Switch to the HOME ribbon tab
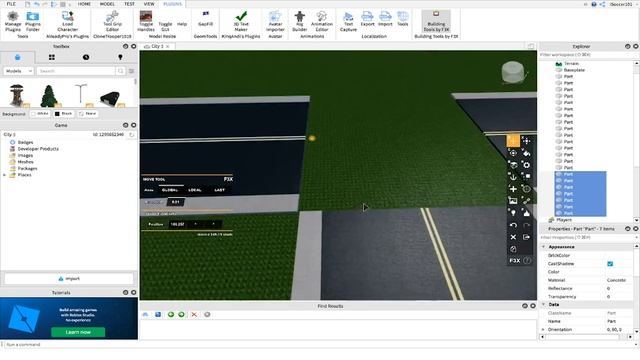Screen dimensions: 640x360 click(x=84, y=4)
